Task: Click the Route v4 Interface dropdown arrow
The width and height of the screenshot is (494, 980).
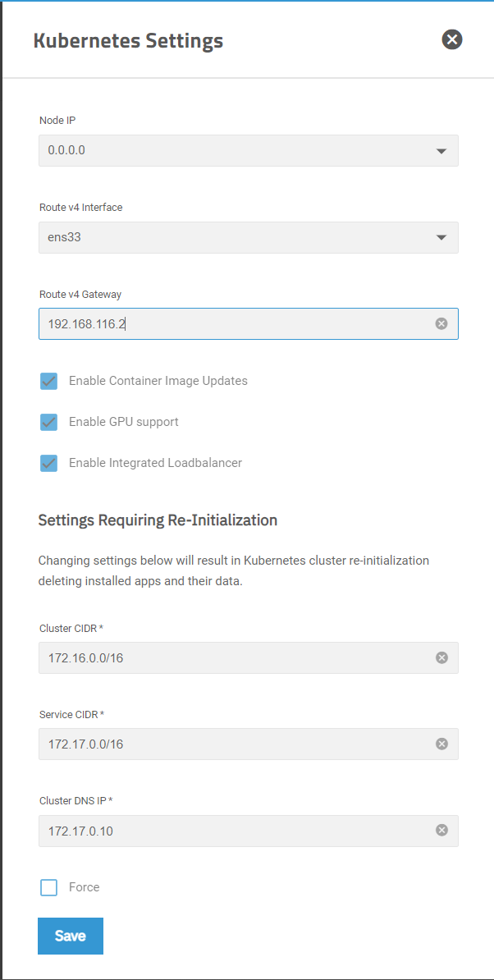Action: pos(441,237)
